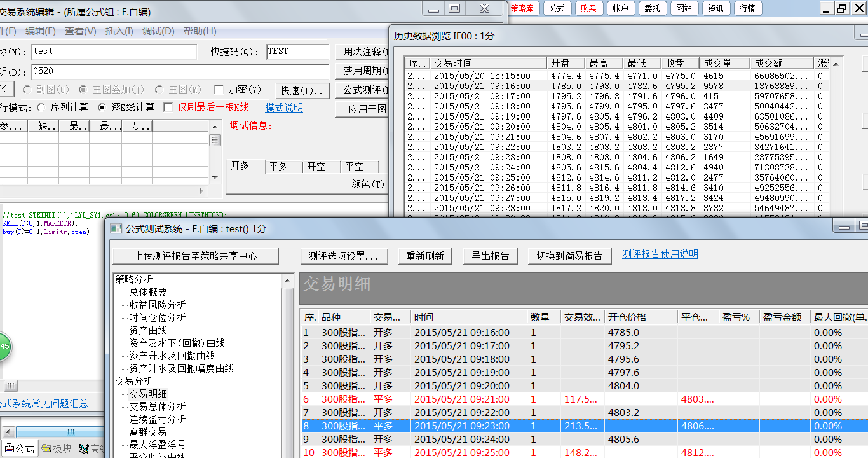Select 资产曲线 in the analysis tree
868x458 pixels.
(148, 330)
